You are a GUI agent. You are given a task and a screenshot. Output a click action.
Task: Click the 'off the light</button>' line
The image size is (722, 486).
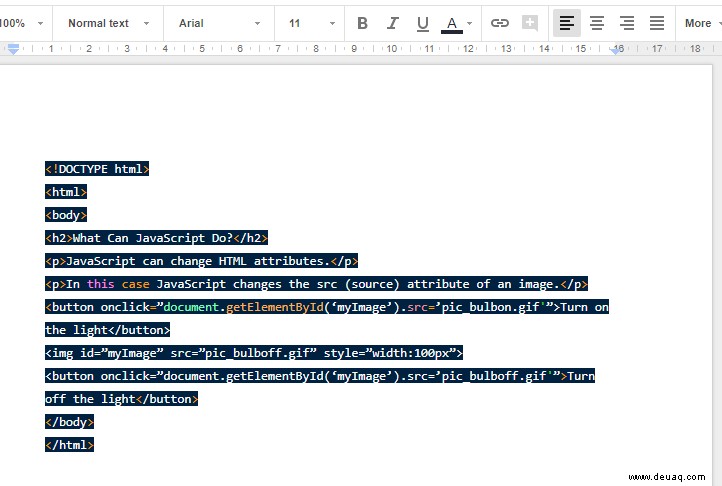pyautogui.click(x=122, y=399)
